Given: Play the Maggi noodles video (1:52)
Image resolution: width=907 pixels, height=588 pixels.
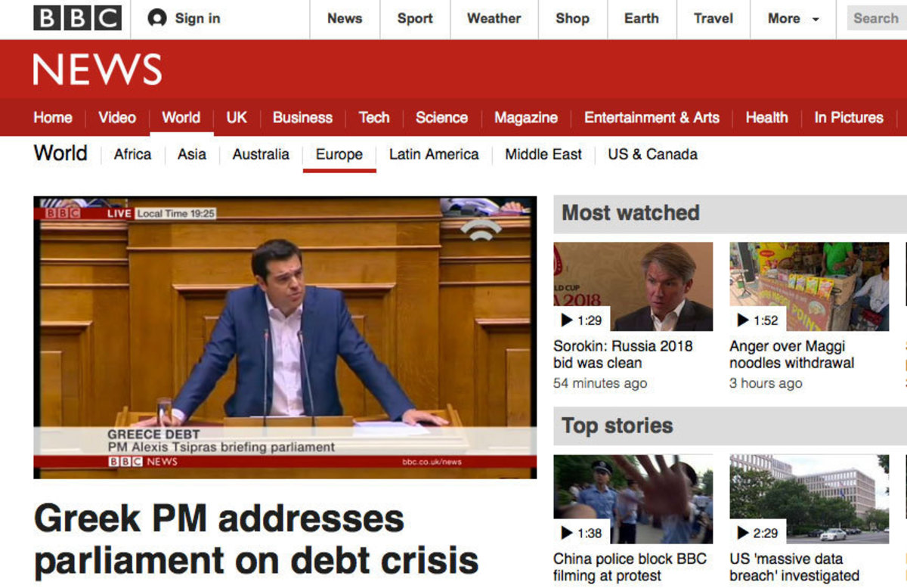Looking at the screenshot, I should point(758,320).
